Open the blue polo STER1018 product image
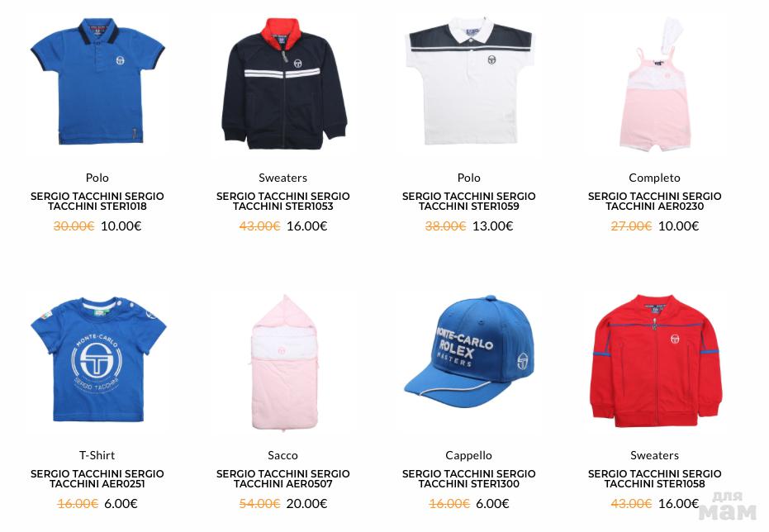Screen dimensions: 769x532 click(97, 82)
